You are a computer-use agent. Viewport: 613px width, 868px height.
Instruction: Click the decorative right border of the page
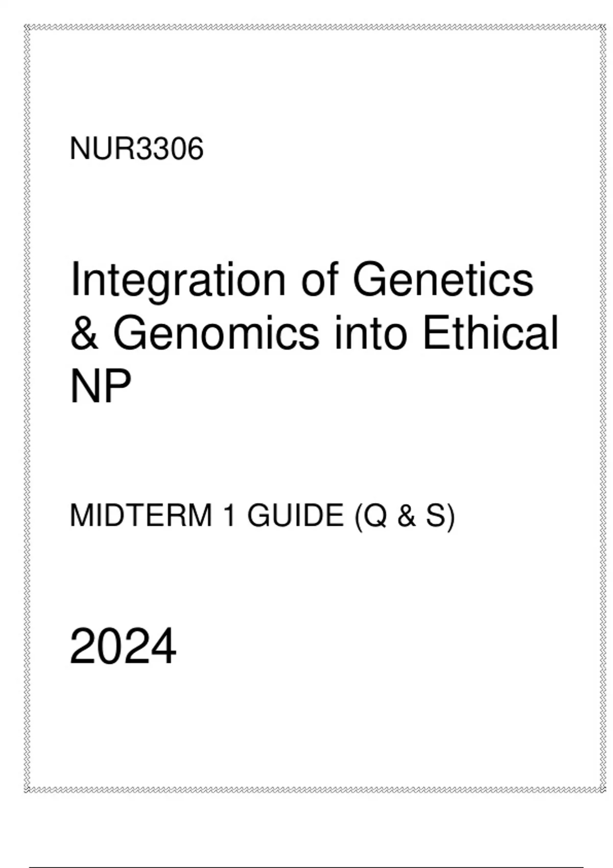(x=602, y=408)
